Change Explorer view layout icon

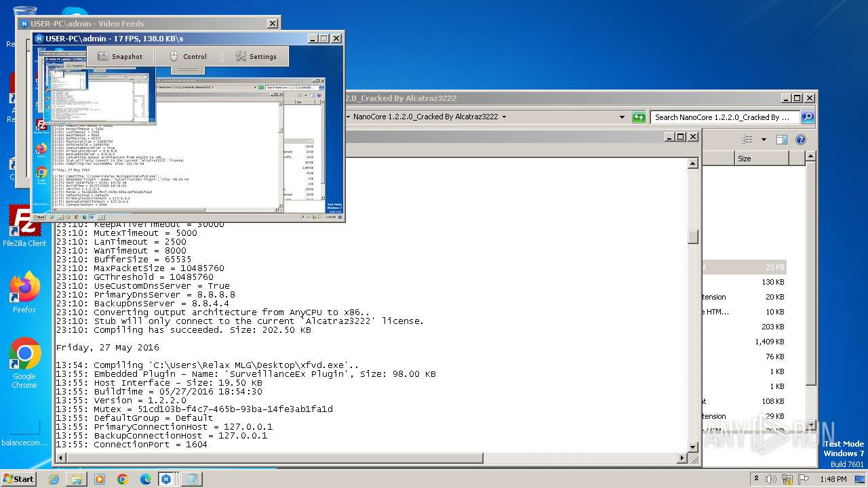tap(747, 140)
